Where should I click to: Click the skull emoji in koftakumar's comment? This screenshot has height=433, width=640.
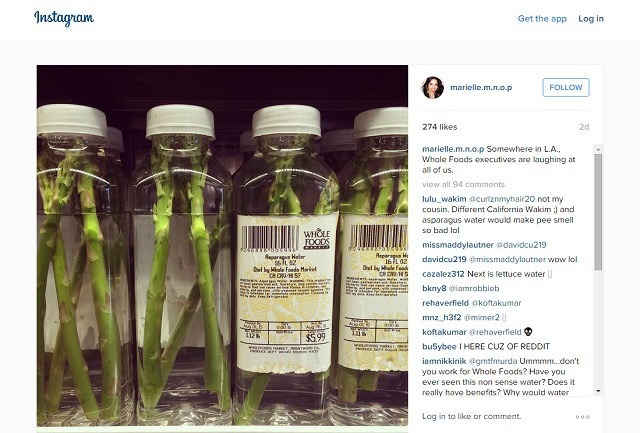pyautogui.click(x=528, y=331)
